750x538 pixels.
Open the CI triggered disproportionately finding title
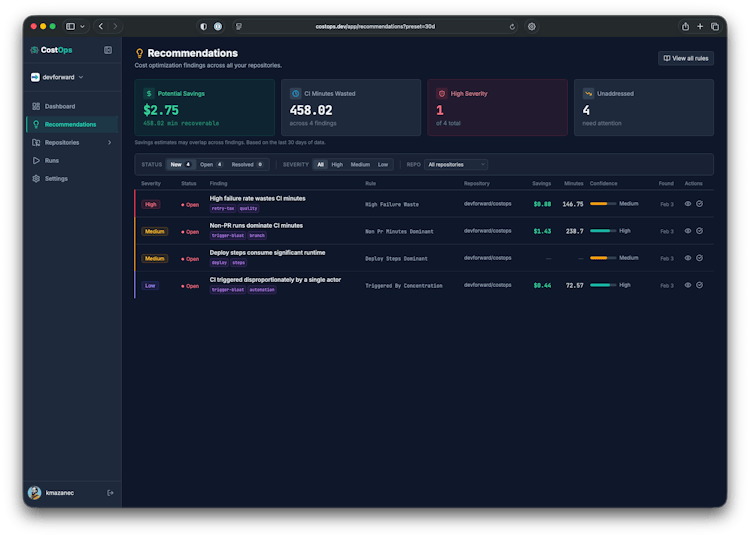coord(275,280)
